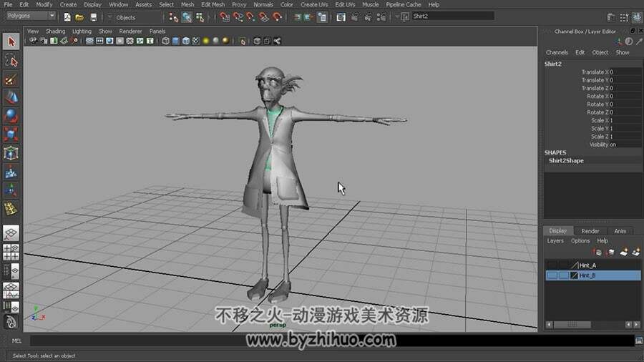
Task: Click Hint_B layer color swatch
Action: pyautogui.click(x=574, y=275)
